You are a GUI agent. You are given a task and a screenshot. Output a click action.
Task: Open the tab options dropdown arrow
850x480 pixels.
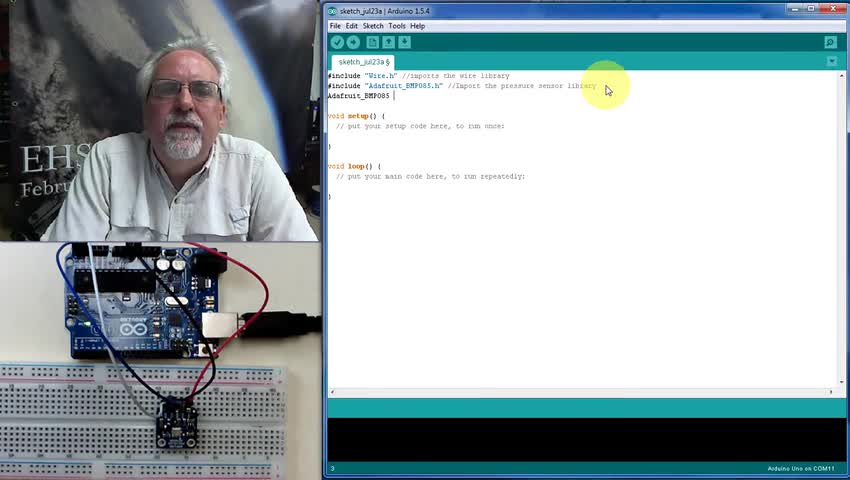click(x=832, y=62)
